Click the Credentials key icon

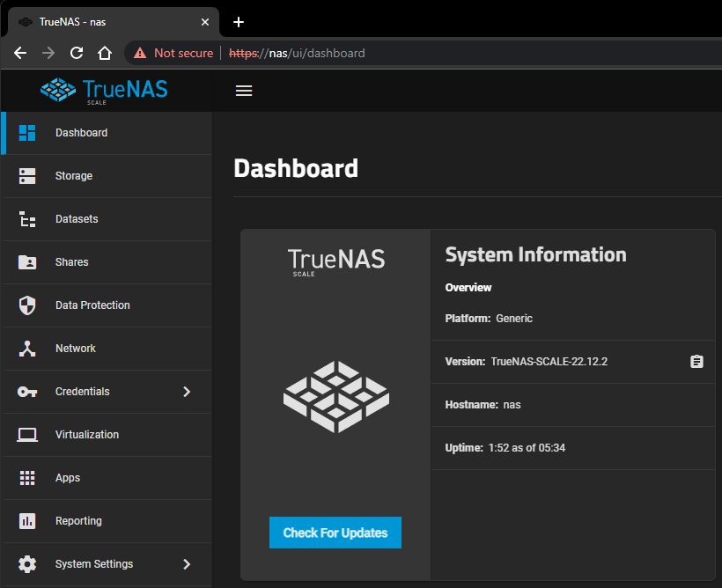[x=27, y=392]
